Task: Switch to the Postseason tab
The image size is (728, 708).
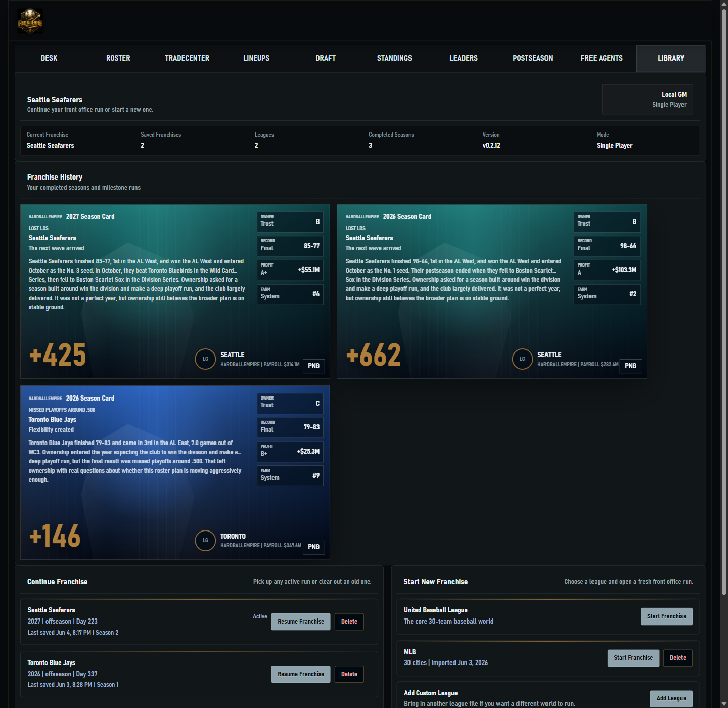Action: (533, 58)
